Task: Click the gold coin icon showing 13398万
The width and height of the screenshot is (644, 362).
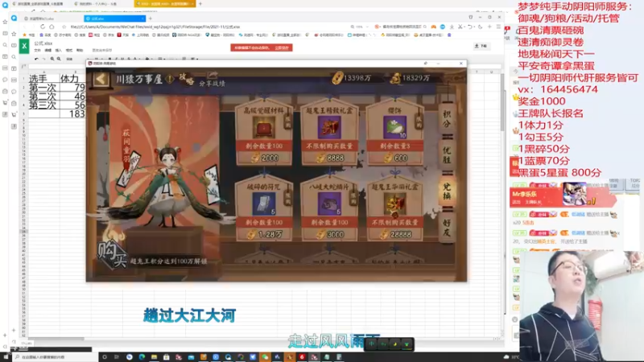Action: click(x=337, y=78)
